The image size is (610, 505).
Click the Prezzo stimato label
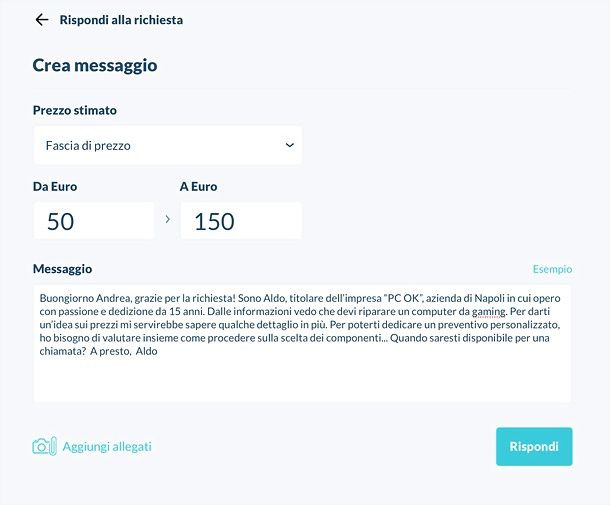click(75, 110)
